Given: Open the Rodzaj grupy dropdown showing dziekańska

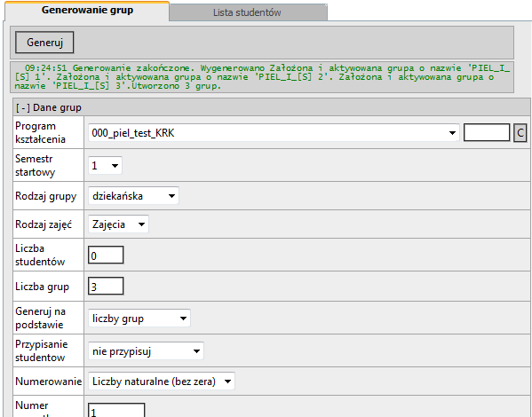Looking at the screenshot, I should click(133, 196).
